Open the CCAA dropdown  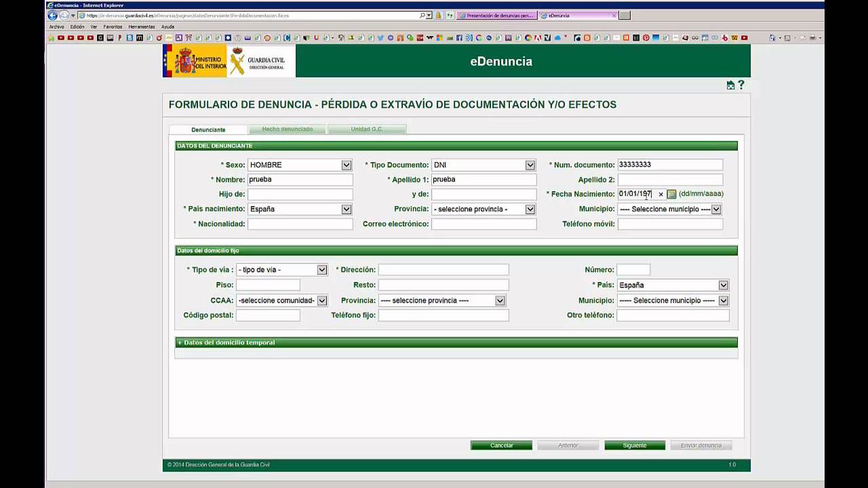coord(282,300)
